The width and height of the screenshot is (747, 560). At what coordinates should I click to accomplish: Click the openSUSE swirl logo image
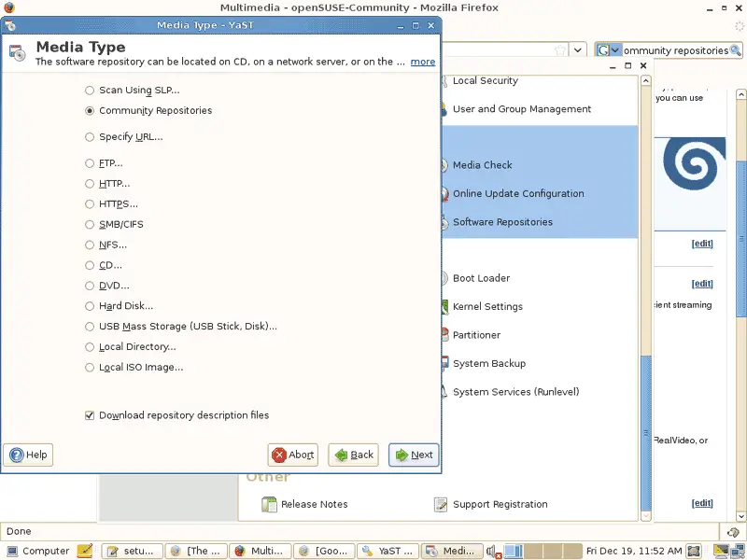[x=694, y=163]
